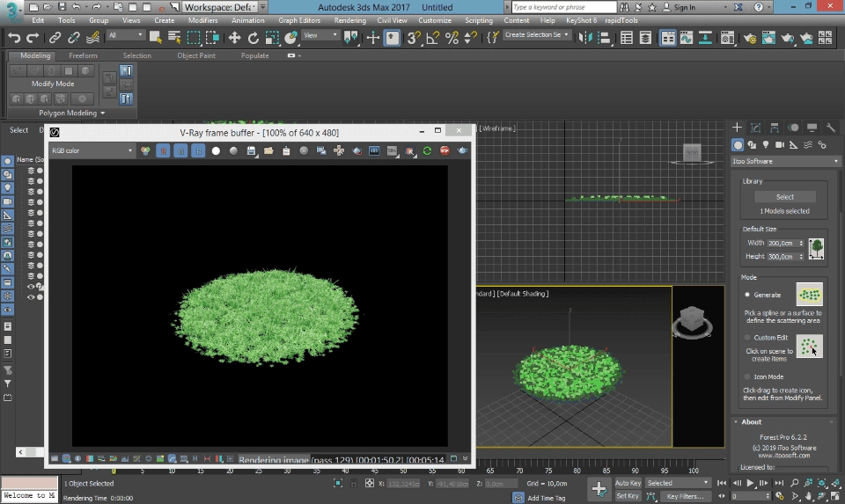The height and width of the screenshot is (504, 845).
Task: Activate the Select and Rotate tool
Action: pyautogui.click(x=253, y=38)
